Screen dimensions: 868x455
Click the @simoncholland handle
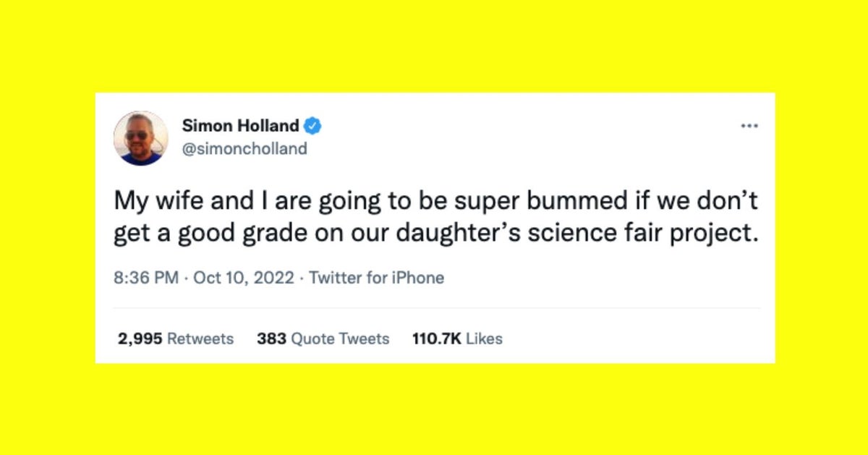[x=244, y=148]
